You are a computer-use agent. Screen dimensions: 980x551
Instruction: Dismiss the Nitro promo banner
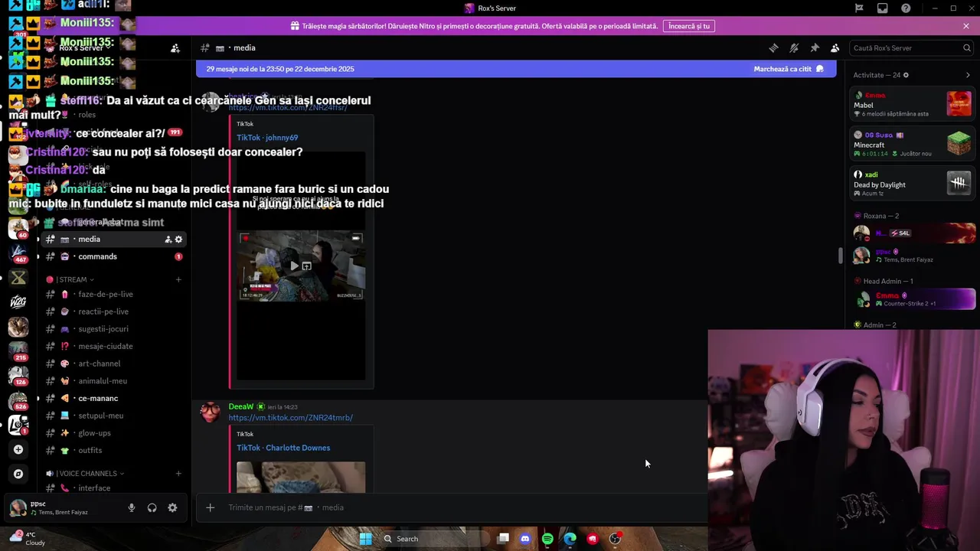[966, 26]
